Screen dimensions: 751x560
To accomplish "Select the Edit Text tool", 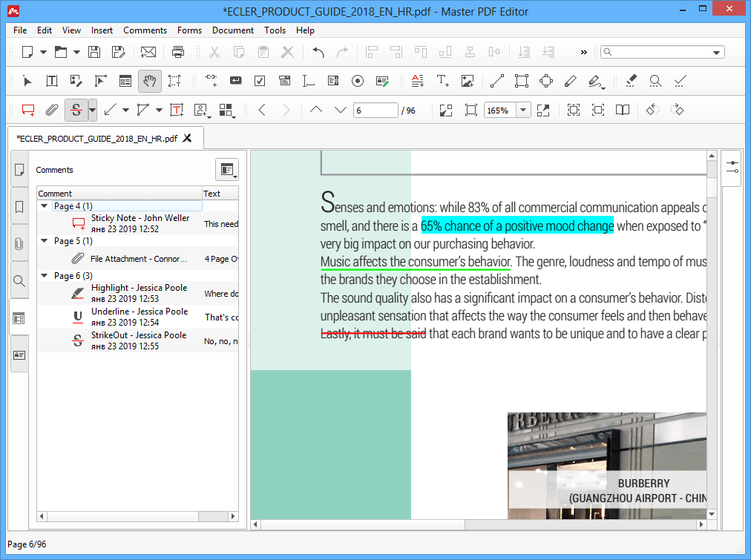I will click(x=52, y=81).
